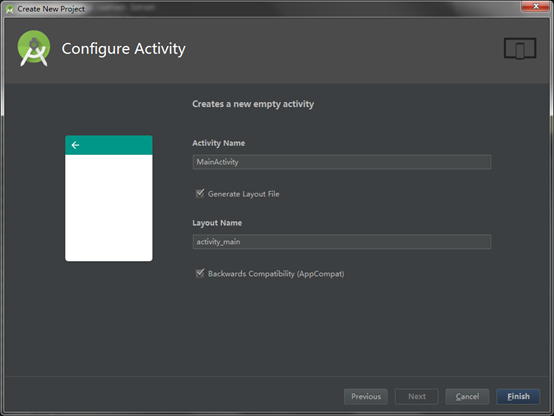Click the Layout Name input field
The image size is (554, 416).
(342, 242)
